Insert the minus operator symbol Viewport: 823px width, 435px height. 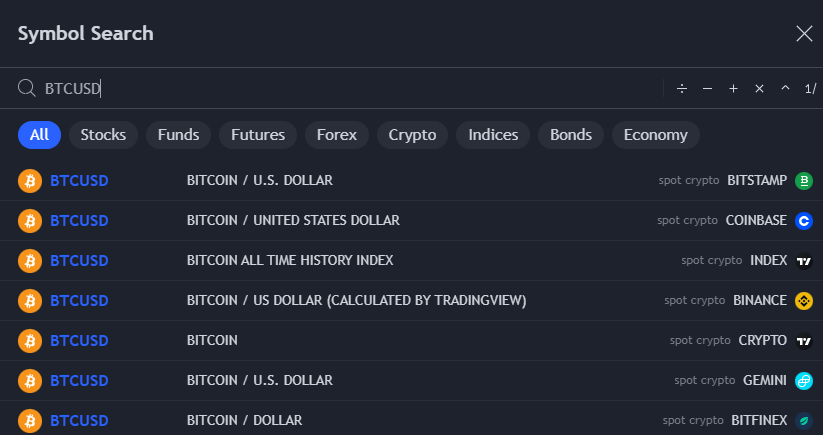click(707, 89)
